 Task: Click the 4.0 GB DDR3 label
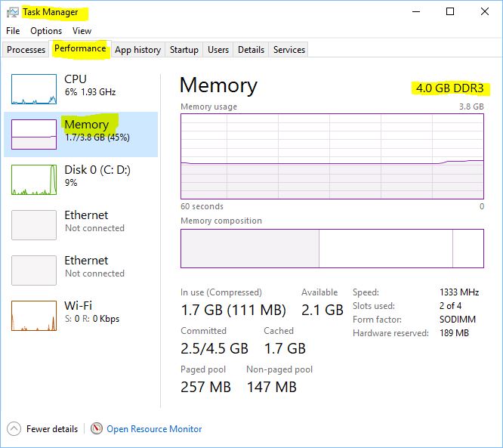click(x=449, y=88)
